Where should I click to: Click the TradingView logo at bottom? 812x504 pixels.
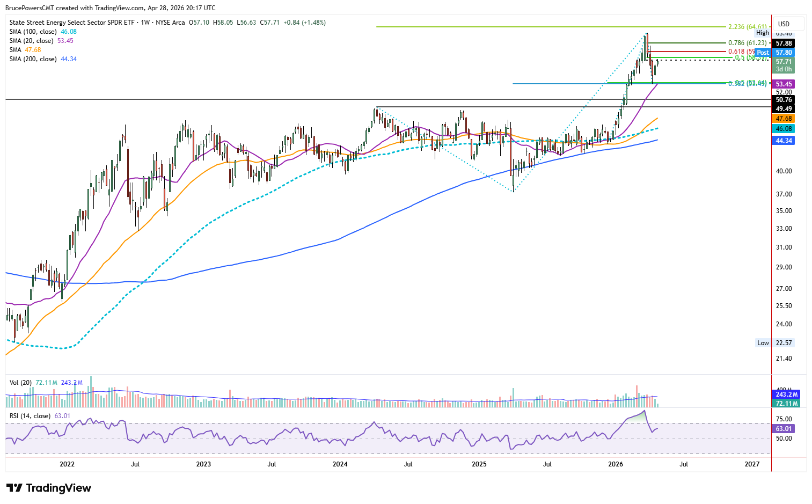[49, 488]
